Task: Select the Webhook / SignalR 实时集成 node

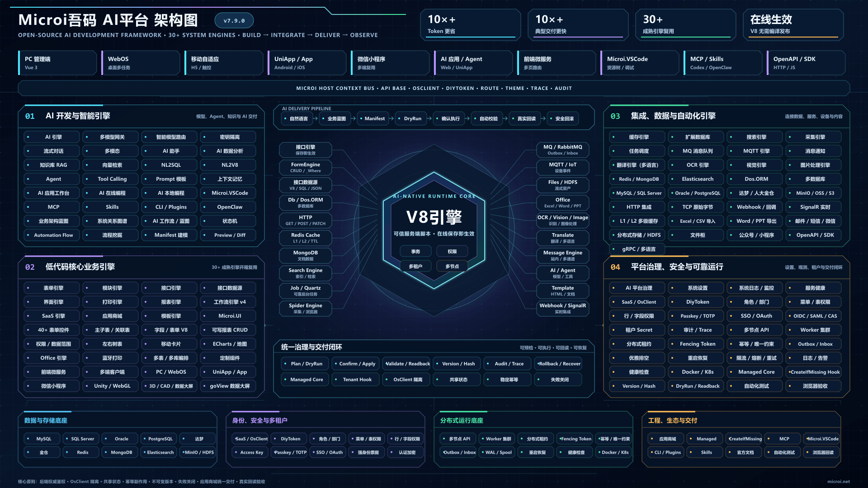Action: click(563, 309)
